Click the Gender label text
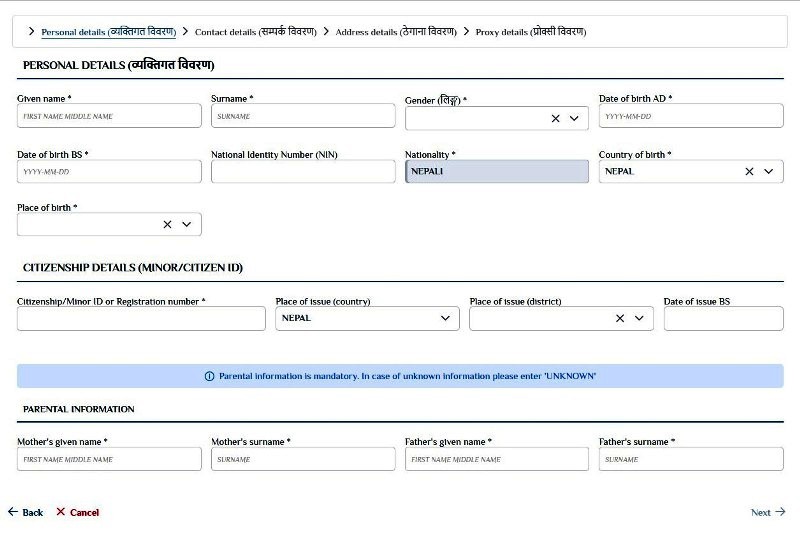This screenshot has width=800, height=541. pyautogui.click(x=436, y=100)
